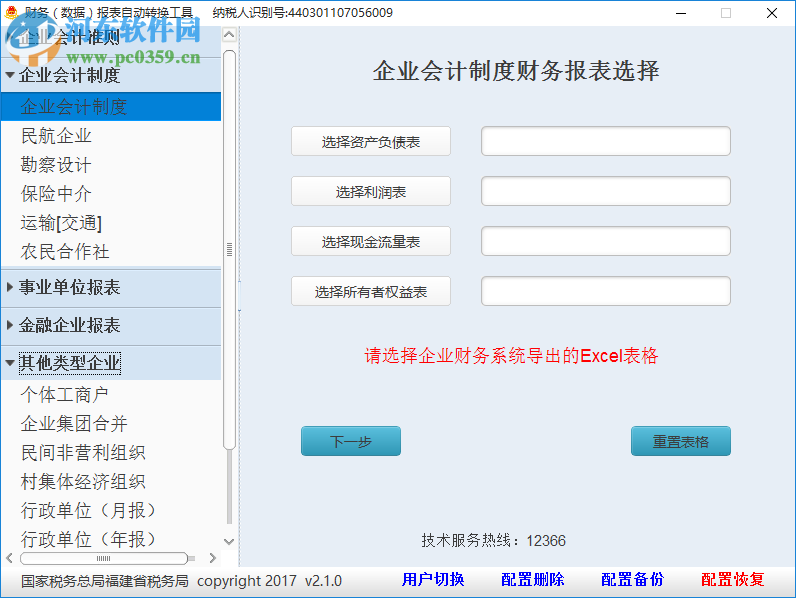The width and height of the screenshot is (796, 598).
Task: Open the 其他类型企业 group header
Action: 111,363
